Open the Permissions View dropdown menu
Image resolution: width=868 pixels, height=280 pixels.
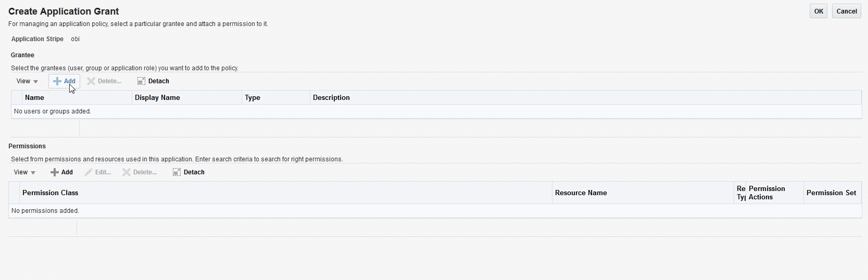coord(24,172)
